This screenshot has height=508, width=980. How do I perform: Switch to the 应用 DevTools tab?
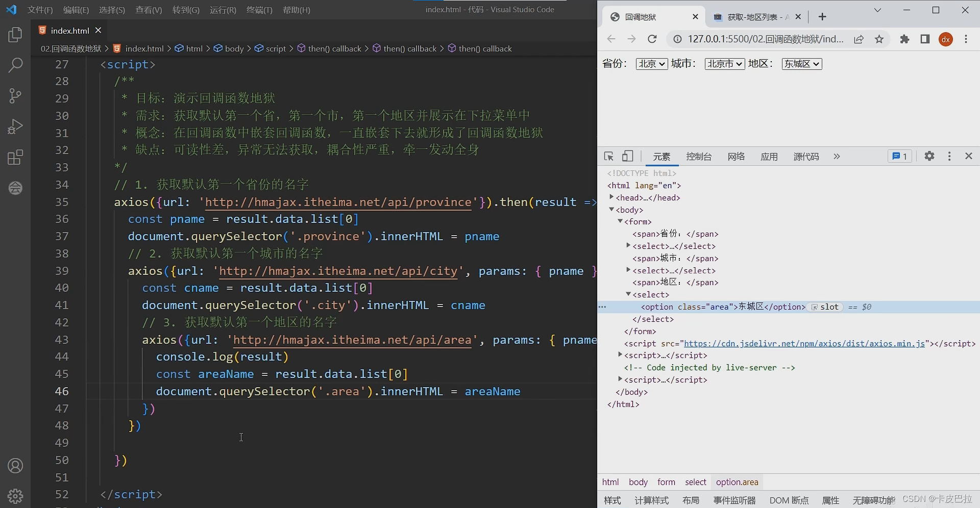tap(769, 157)
